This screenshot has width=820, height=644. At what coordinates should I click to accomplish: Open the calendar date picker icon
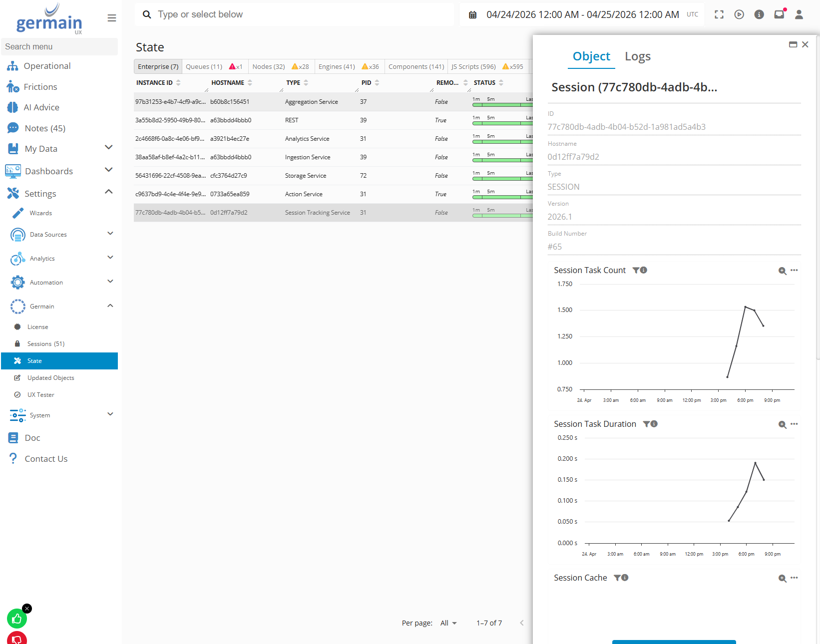click(472, 15)
